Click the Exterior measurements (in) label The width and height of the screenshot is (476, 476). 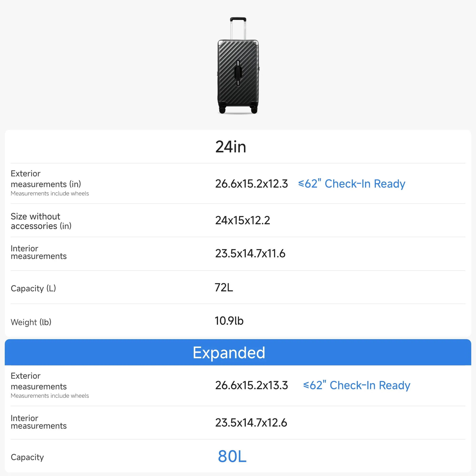coord(46,179)
